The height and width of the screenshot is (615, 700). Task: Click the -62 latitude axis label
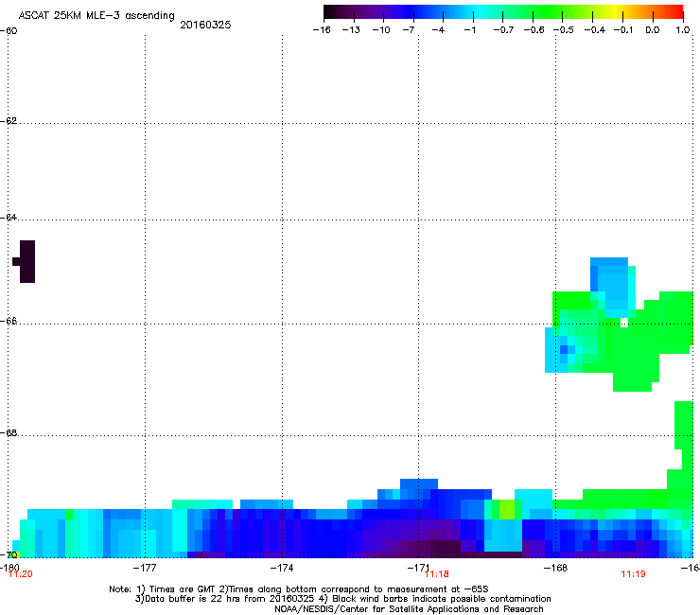[x=9, y=121]
